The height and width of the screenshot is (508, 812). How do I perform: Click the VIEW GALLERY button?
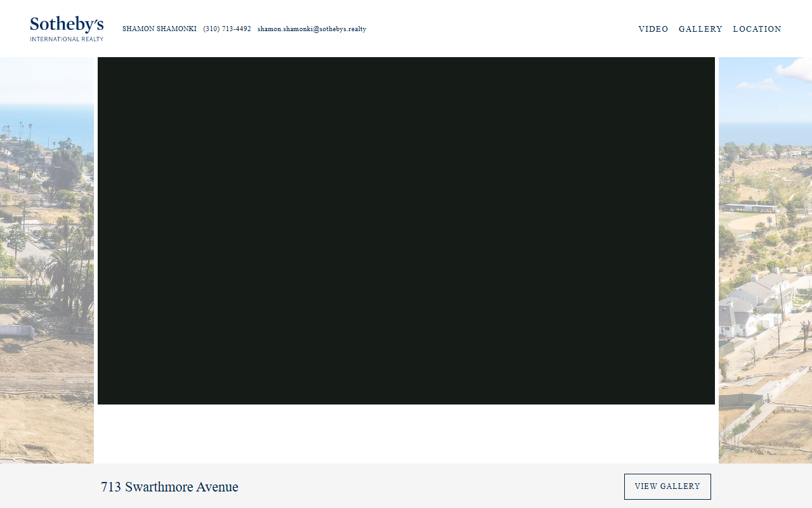point(667,486)
